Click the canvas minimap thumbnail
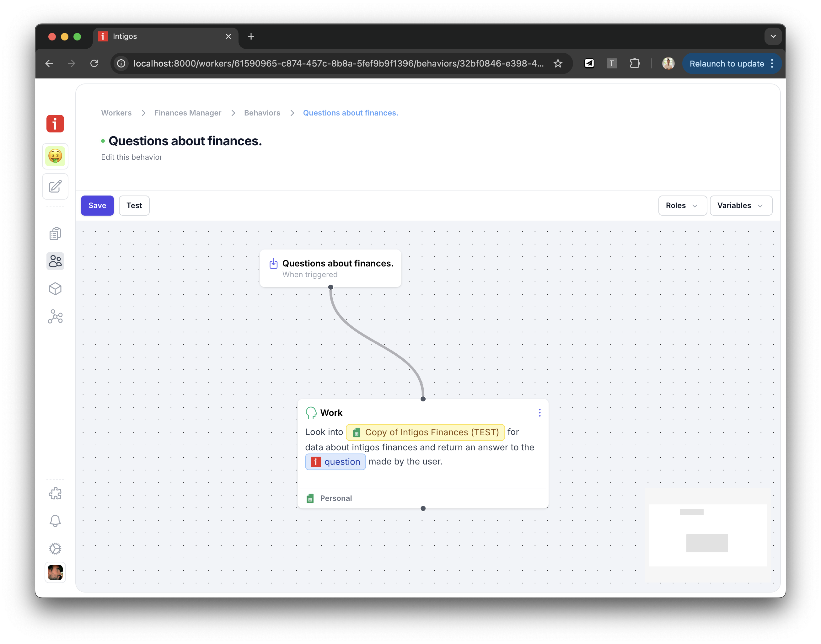The height and width of the screenshot is (644, 821). pyautogui.click(x=707, y=535)
